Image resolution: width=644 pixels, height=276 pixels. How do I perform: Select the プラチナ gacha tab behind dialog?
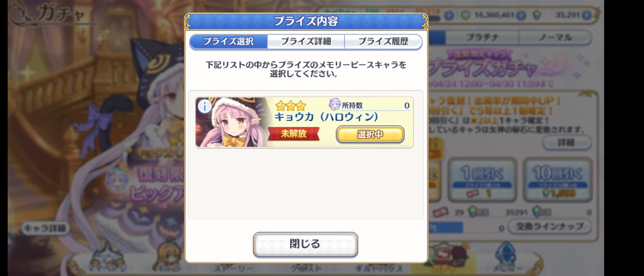pyautogui.click(x=482, y=37)
